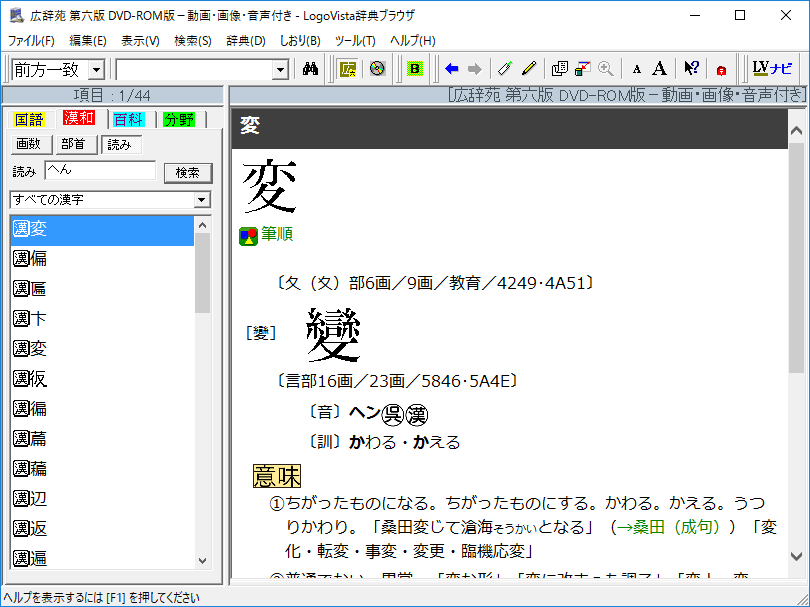Click the article pane scroll down arrow
Screen dimensions: 810x607
click(796, 556)
